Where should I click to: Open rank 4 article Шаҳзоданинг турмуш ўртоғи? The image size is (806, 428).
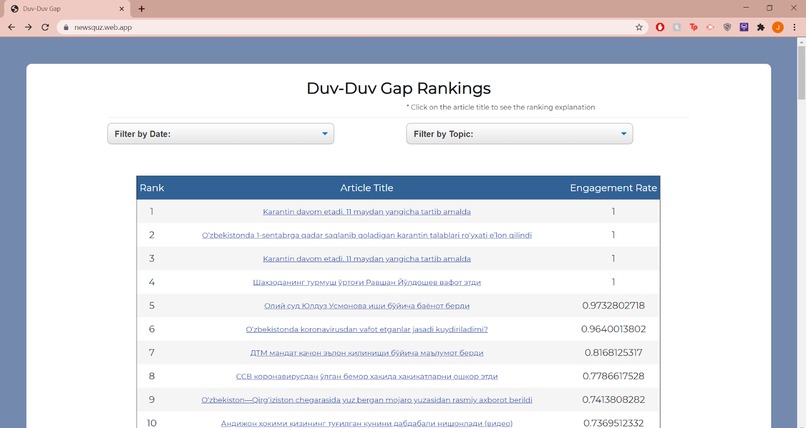(x=367, y=282)
